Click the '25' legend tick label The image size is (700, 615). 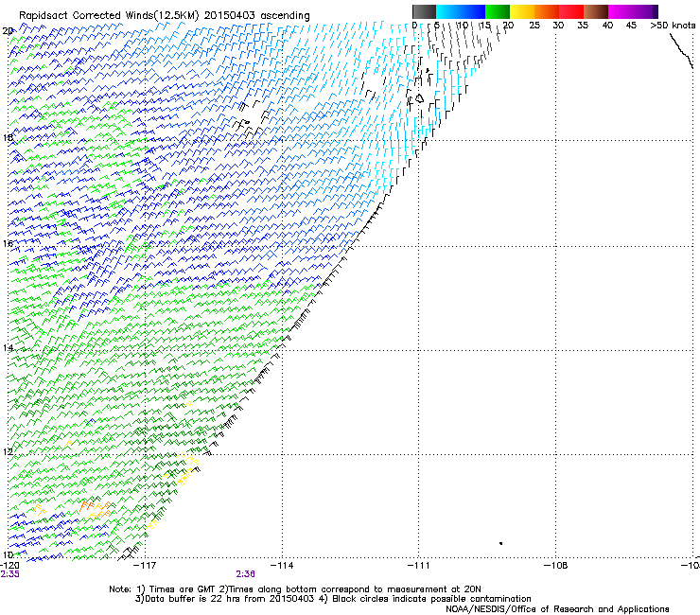point(534,26)
